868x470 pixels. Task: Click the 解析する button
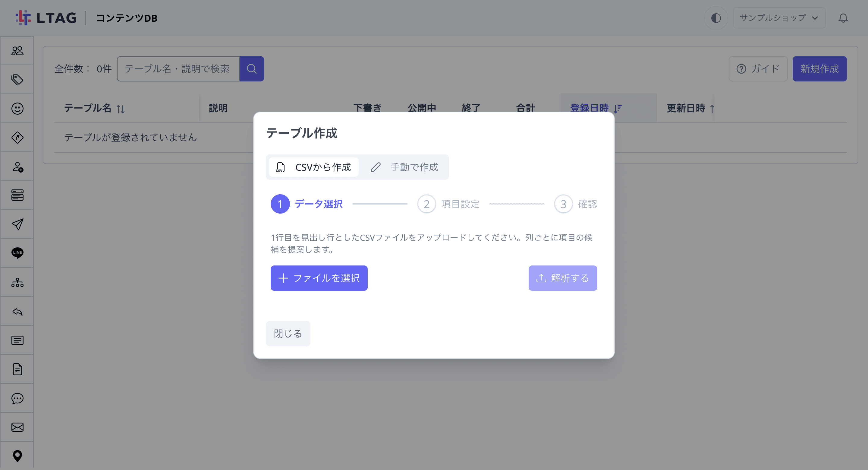tap(563, 278)
